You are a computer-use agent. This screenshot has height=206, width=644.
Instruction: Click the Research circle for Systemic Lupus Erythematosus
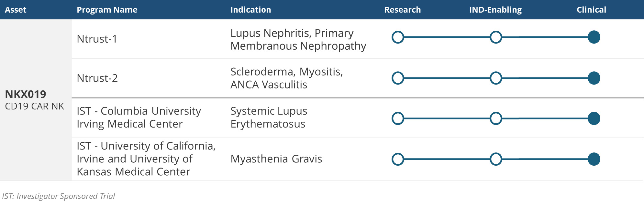(x=398, y=118)
